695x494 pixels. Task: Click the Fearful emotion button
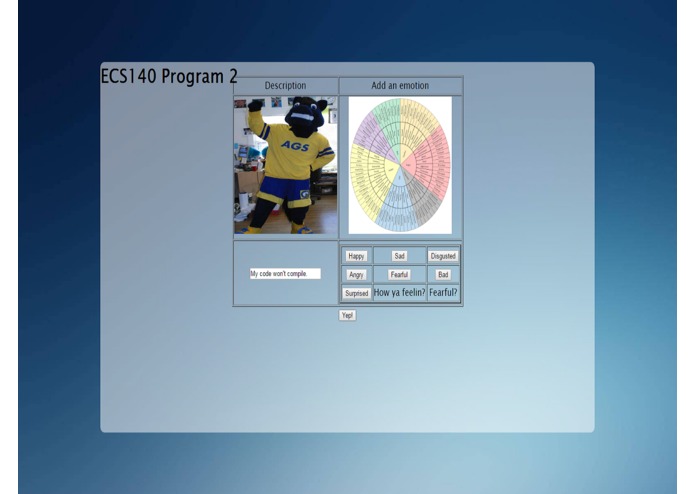pos(399,275)
